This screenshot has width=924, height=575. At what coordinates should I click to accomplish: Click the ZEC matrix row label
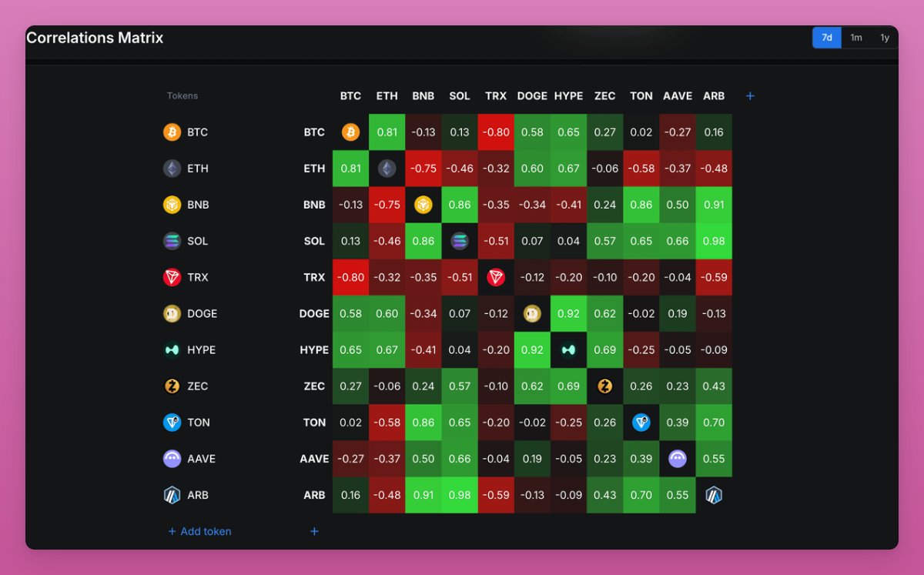click(x=314, y=386)
